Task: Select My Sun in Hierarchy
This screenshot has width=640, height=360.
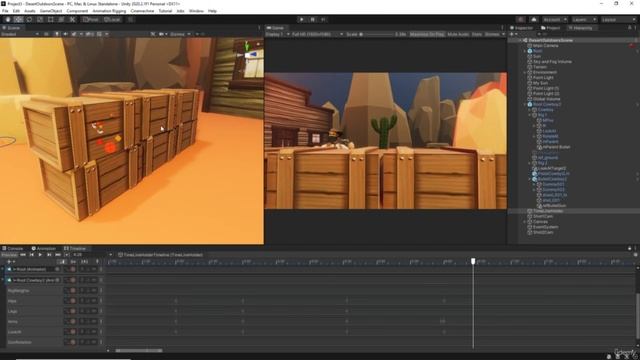Action: pos(540,83)
